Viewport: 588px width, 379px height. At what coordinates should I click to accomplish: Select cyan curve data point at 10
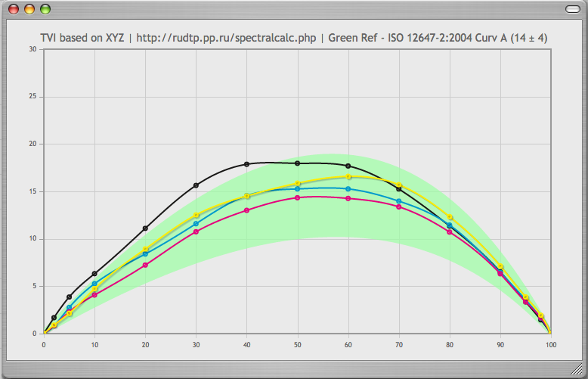coord(94,284)
